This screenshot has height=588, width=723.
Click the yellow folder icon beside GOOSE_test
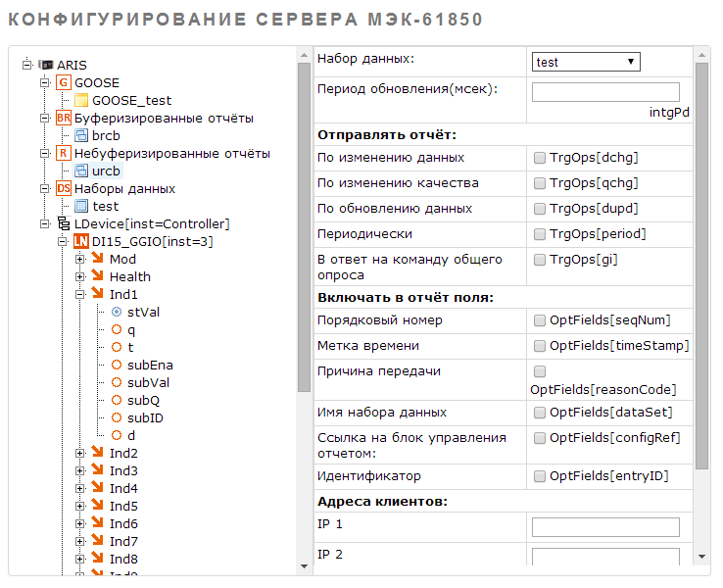[81, 100]
